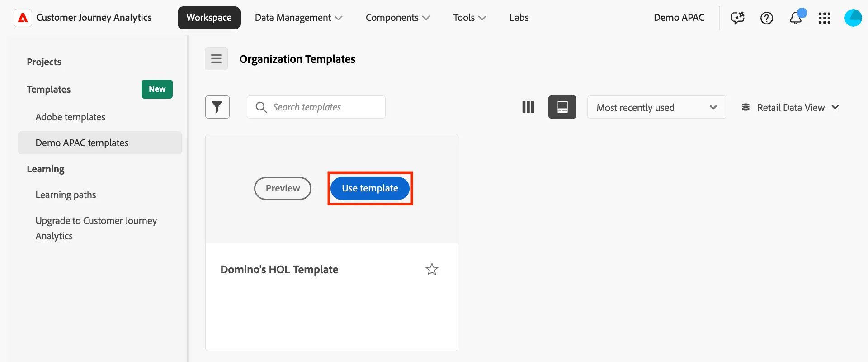Open the help question mark icon

(767, 18)
